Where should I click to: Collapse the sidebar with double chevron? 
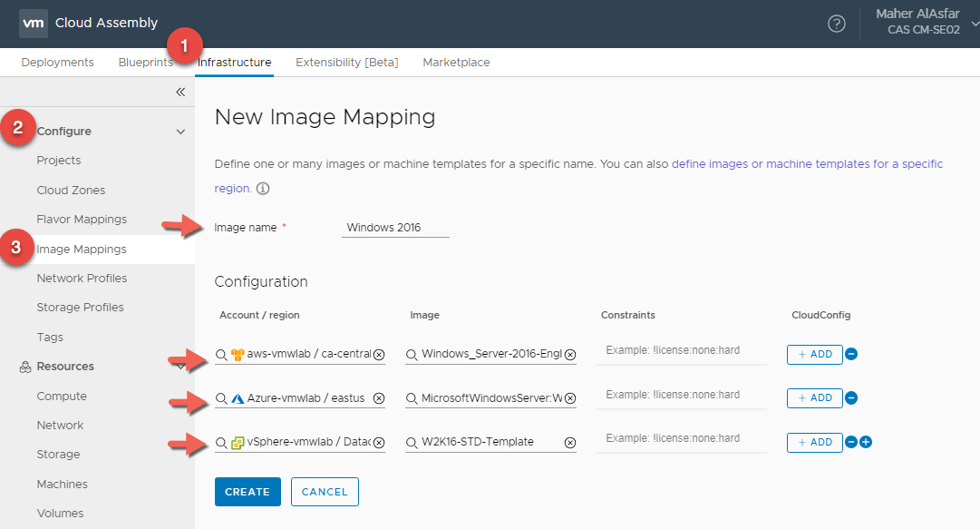click(180, 92)
